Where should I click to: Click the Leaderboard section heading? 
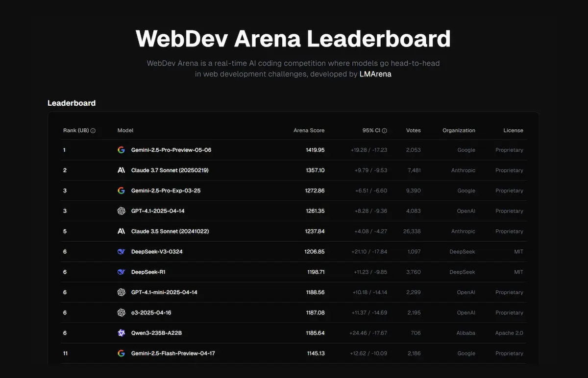coord(72,103)
